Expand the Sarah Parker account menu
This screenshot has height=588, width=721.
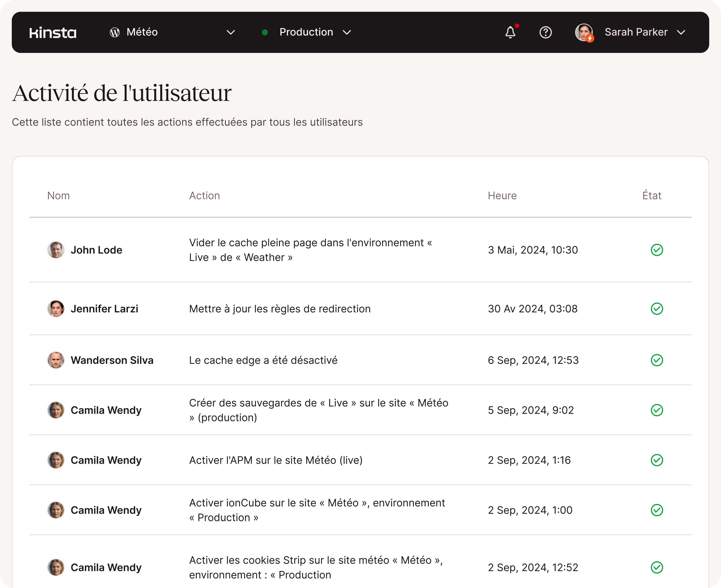[681, 33]
